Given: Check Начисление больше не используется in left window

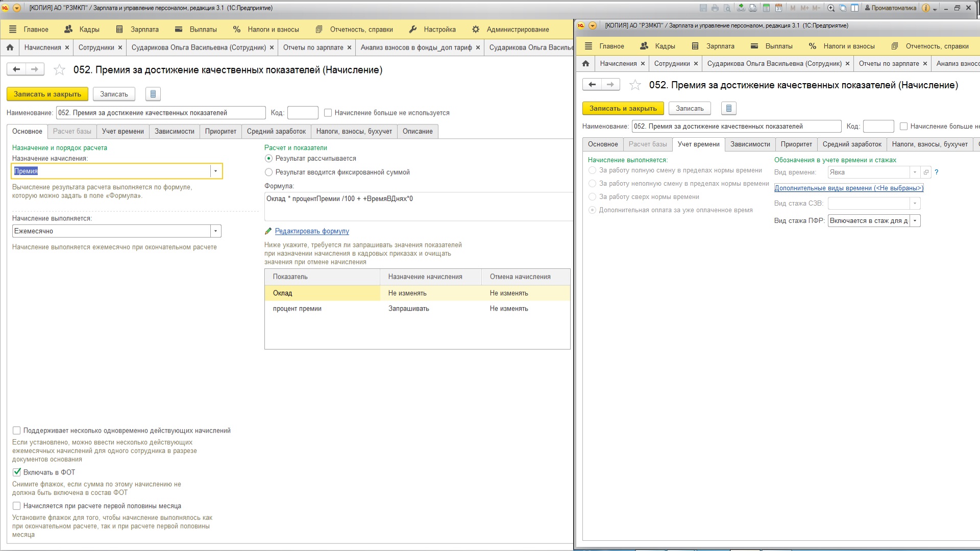Looking at the screenshot, I should click(328, 113).
